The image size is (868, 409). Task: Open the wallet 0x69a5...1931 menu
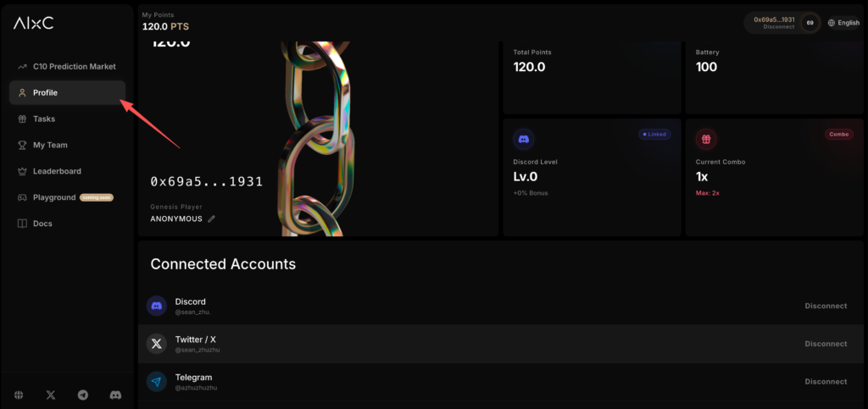774,23
